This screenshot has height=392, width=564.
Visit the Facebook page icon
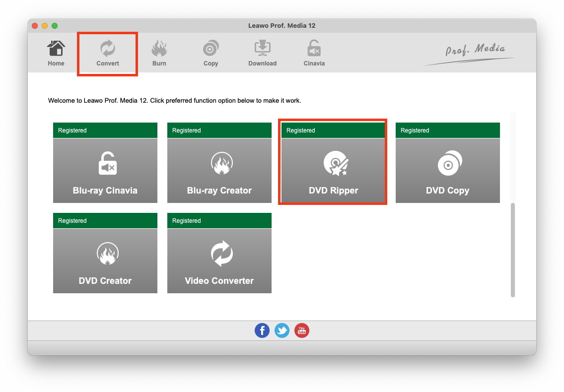(x=262, y=330)
